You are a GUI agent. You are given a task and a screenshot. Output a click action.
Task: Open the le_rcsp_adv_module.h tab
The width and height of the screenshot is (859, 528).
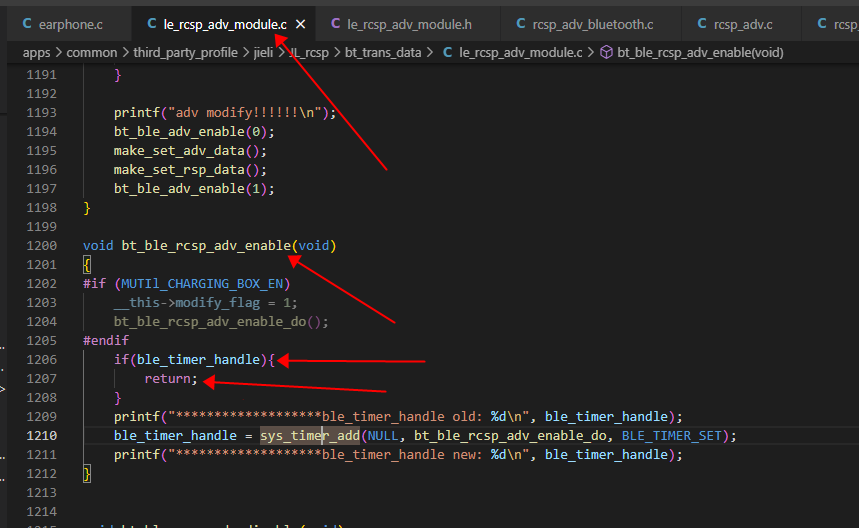point(409,25)
